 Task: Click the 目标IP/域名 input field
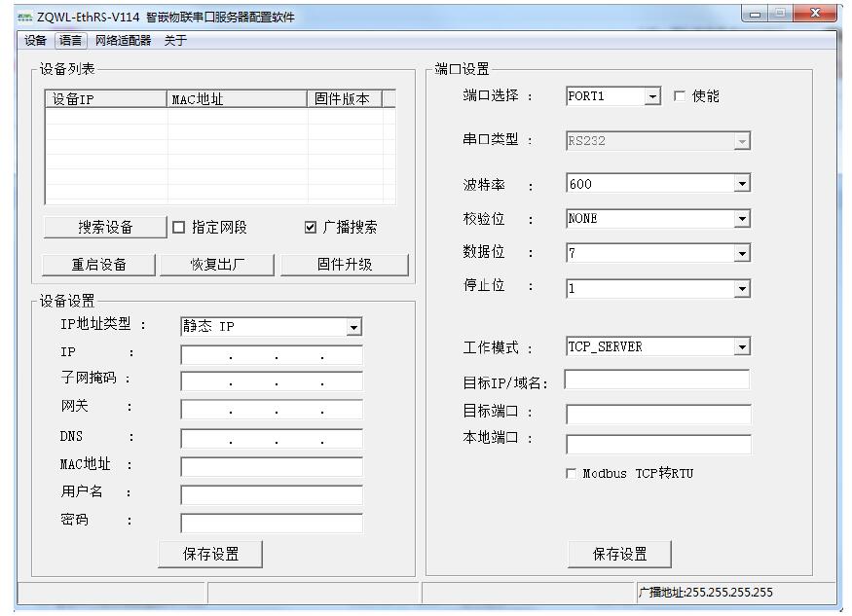[657, 380]
